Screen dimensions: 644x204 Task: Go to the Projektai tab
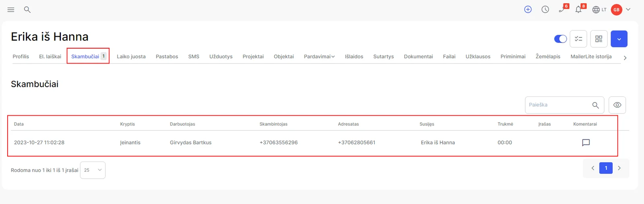point(253,57)
